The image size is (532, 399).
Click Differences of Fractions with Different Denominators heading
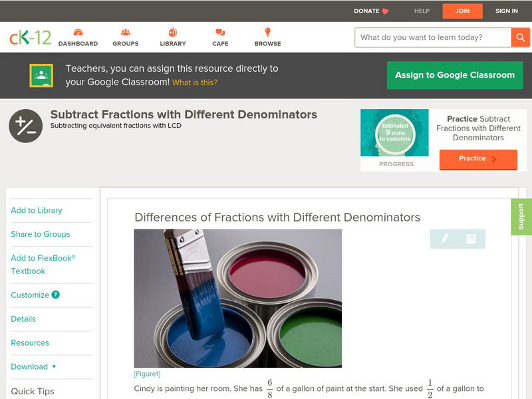click(x=277, y=217)
